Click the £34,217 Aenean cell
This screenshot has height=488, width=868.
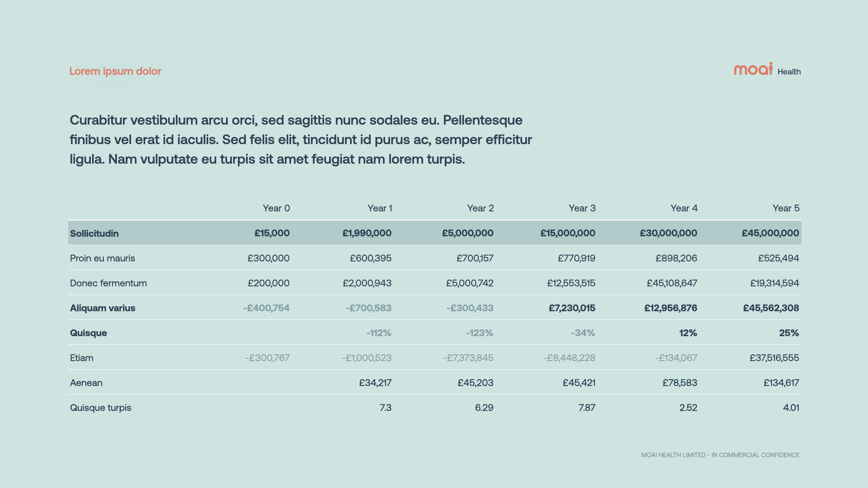tap(375, 383)
